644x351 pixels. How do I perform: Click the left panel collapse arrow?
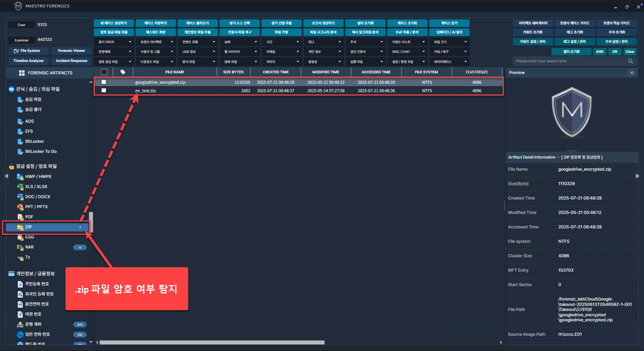[x=6, y=176]
